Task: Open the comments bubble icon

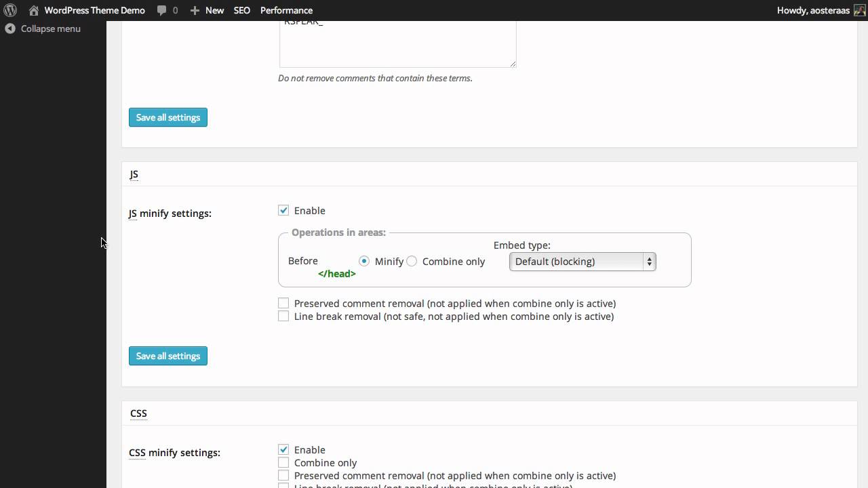Action: click(161, 10)
